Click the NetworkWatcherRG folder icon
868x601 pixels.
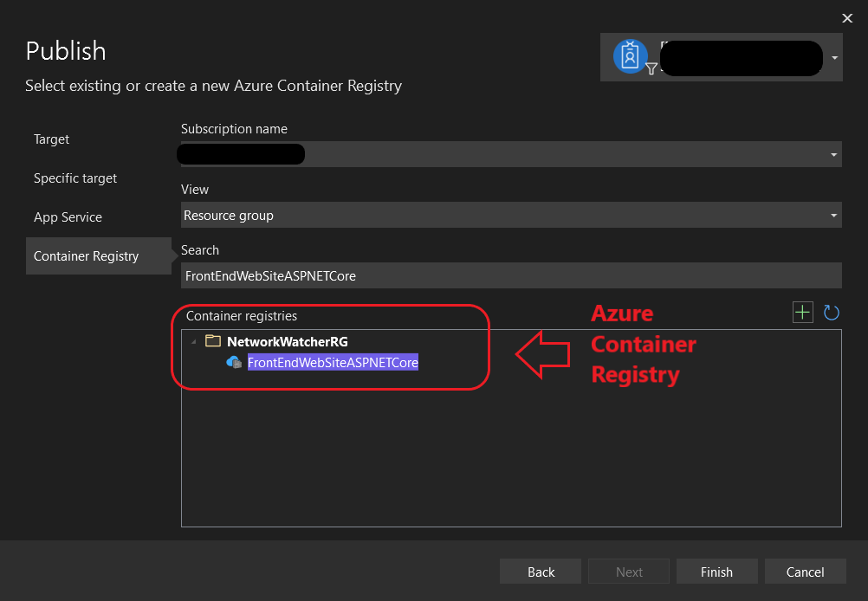click(x=213, y=341)
